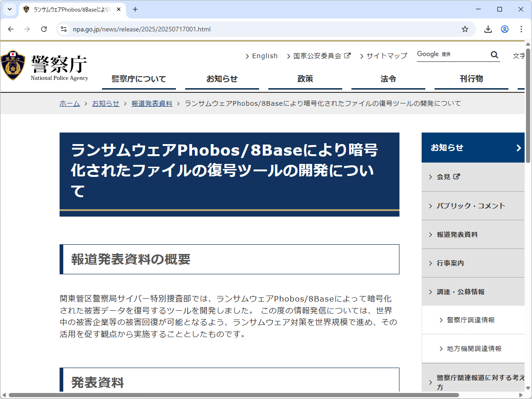Viewport: 532px width, 399px height.
Task: Click the reload page icon
Action: (44, 29)
